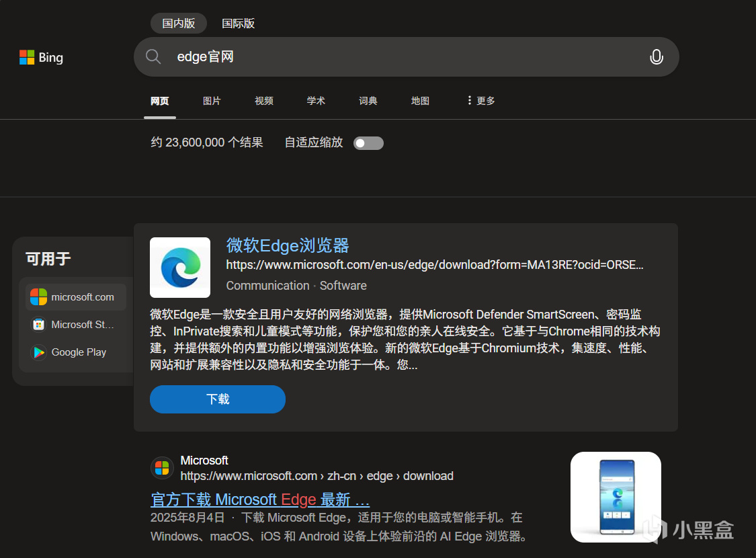Open the phone Edge preview thumbnail
This screenshot has height=558, width=756.
coord(616,497)
